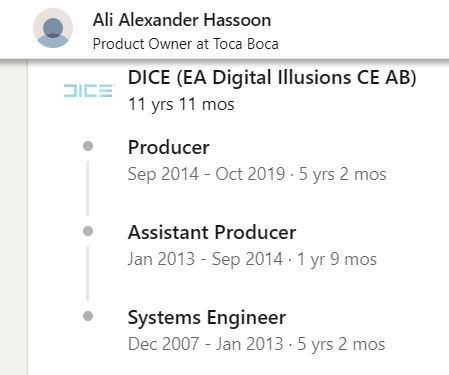Click the timeline dot beside Assistant Producer
Viewport: 449px width, 375px height.
point(88,231)
